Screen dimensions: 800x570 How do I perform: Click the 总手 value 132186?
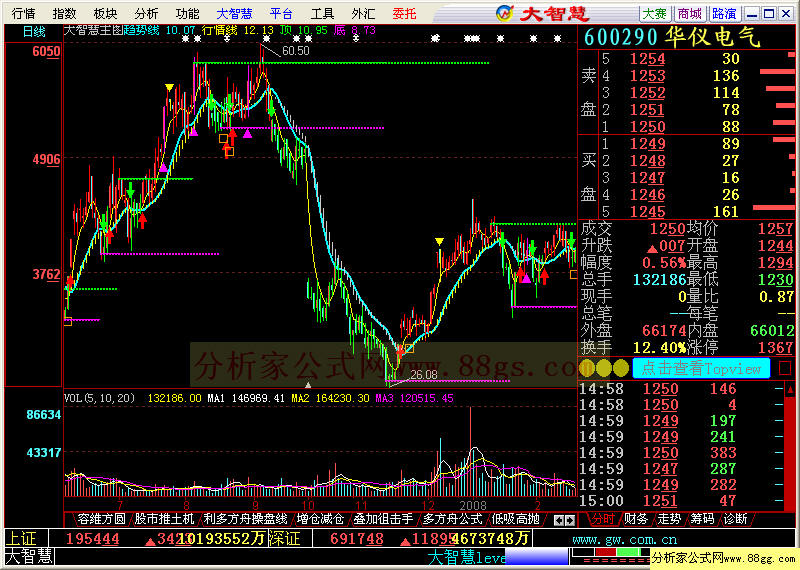(659, 280)
